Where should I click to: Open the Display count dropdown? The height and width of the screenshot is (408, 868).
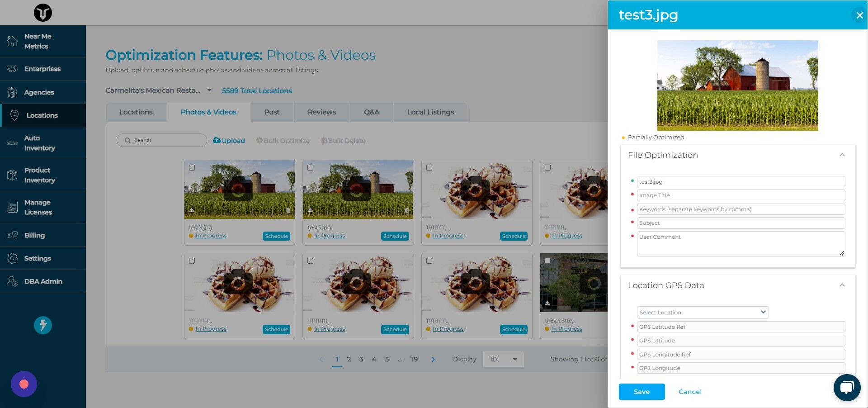coord(503,359)
